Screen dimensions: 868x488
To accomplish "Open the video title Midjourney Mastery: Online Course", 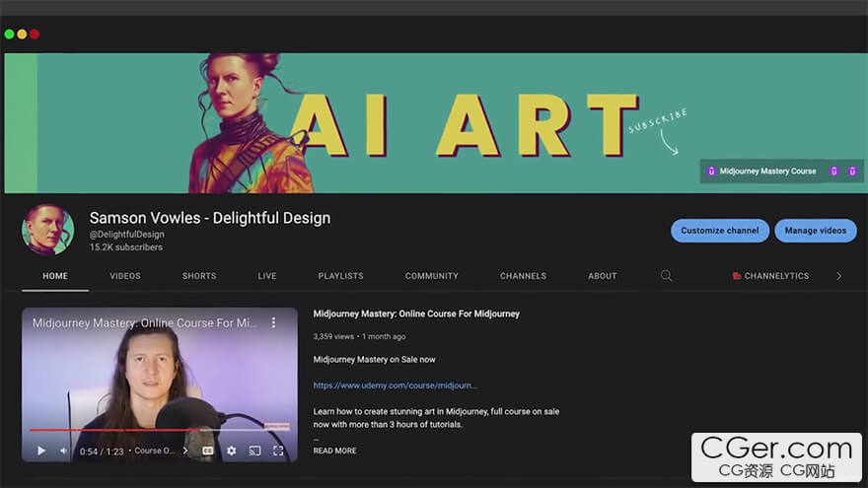I will click(x=416, y=314).
